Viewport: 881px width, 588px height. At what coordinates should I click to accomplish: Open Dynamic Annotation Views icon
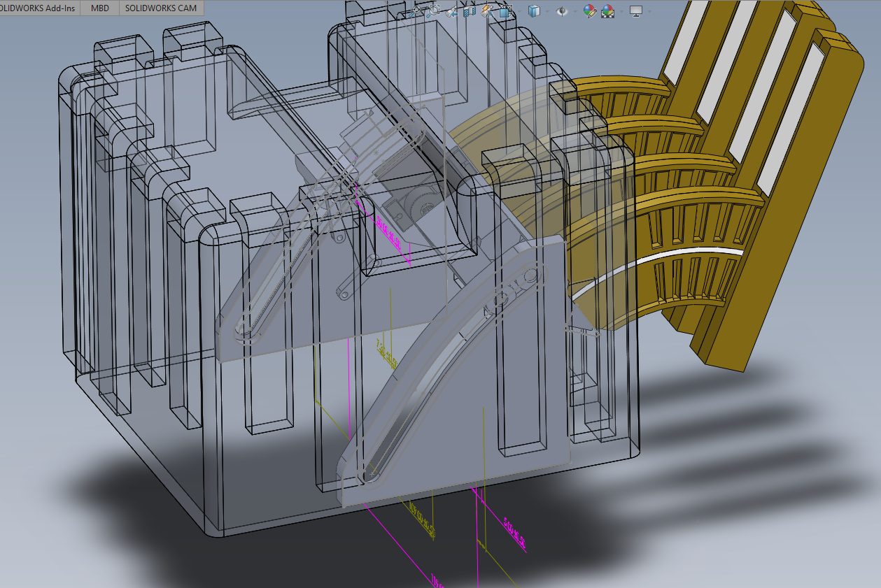[x=488, y=11]
